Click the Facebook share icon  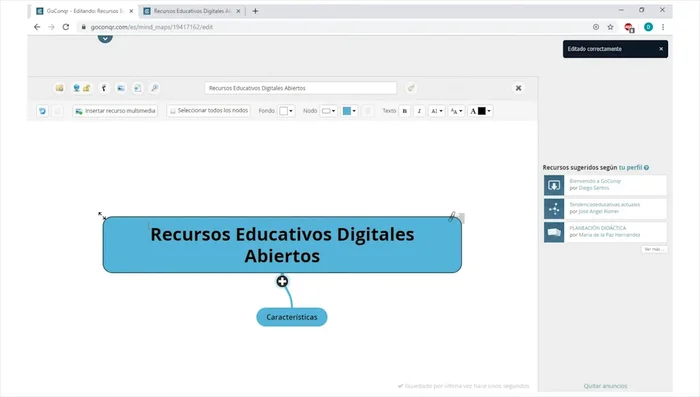tap(104, 88)
